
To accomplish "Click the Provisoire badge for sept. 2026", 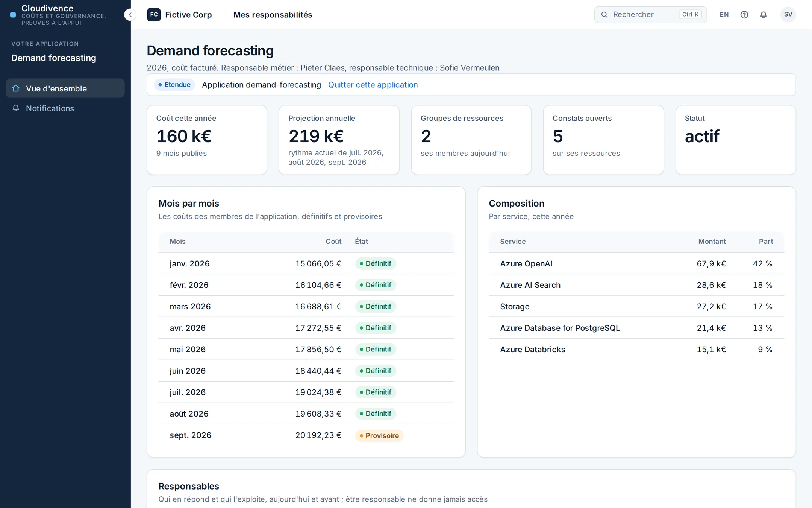I will 379,435.
